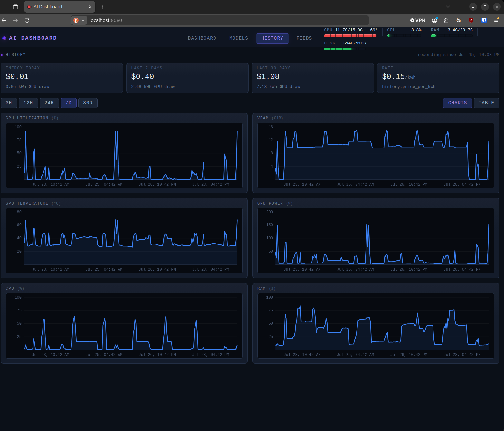Switch to CHARTS view
This screenshot has height=431, width=504.
pyautogui.click(x=457, y=103)
